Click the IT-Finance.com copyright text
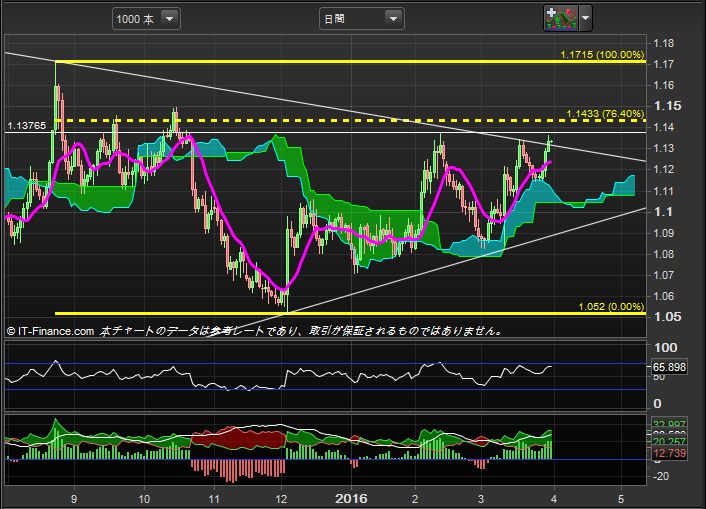 [x=50, y=332]
